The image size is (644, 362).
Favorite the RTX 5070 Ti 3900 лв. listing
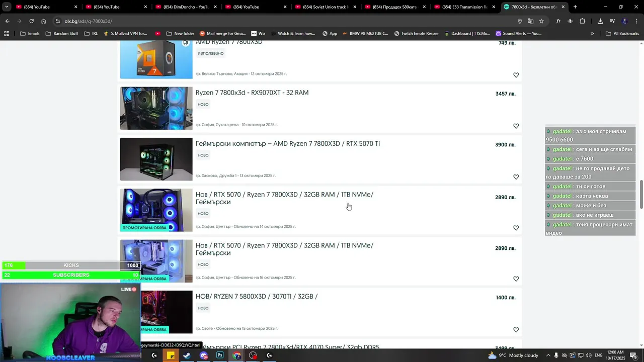pos(516,177)
